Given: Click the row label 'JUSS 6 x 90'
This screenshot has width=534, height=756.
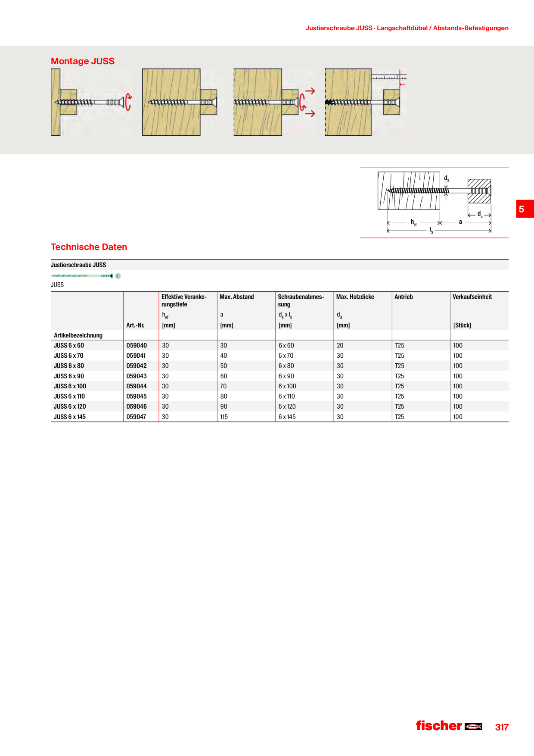Looking at the screenshot, I should 69,376.
